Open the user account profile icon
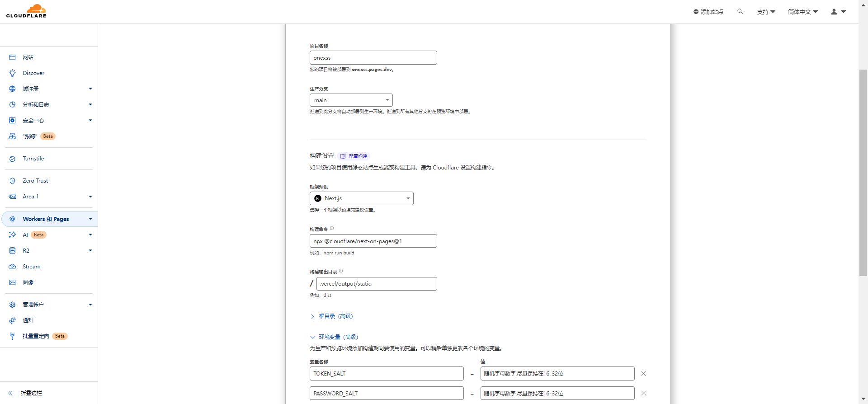Image resolution: width=868 pixels, height=404 pixels. click(x=834, y=12)
